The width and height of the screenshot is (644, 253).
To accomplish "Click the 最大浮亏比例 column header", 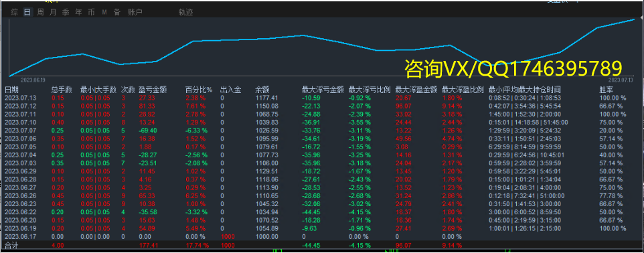I will [x=370, y=90].
